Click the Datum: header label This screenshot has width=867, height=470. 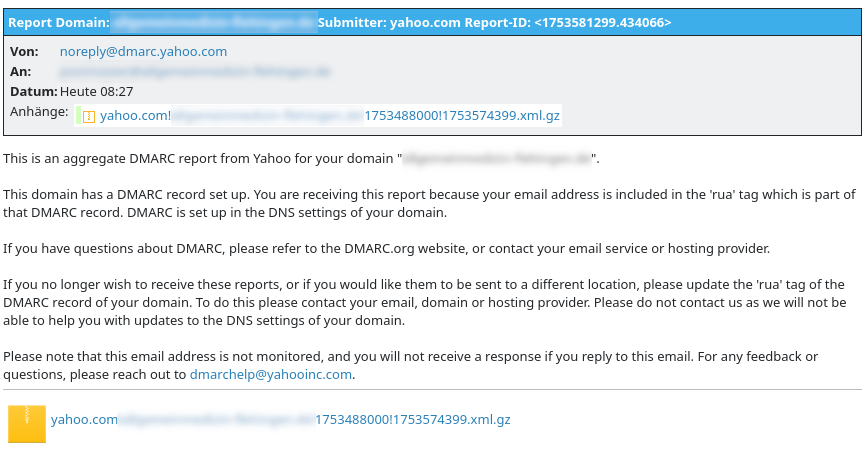(34, 91)
